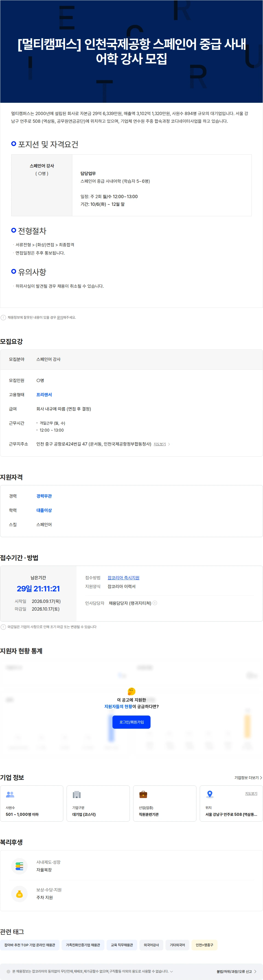263x980 pixels.
Task: Click 불법/허위/과장/오류 신고 link
Action: (x=234, y=971)
